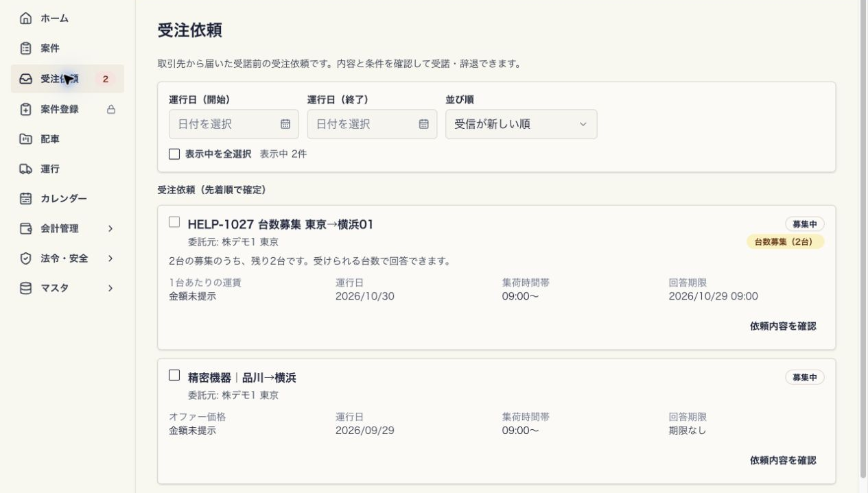Click the 台数募集（2台） yellow tag
Viewport: 868px width, 493px height.
click(786, 241)
